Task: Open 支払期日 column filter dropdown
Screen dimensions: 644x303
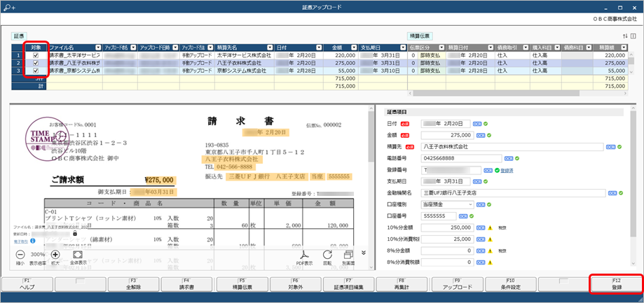Action: [x=404, y=48]
